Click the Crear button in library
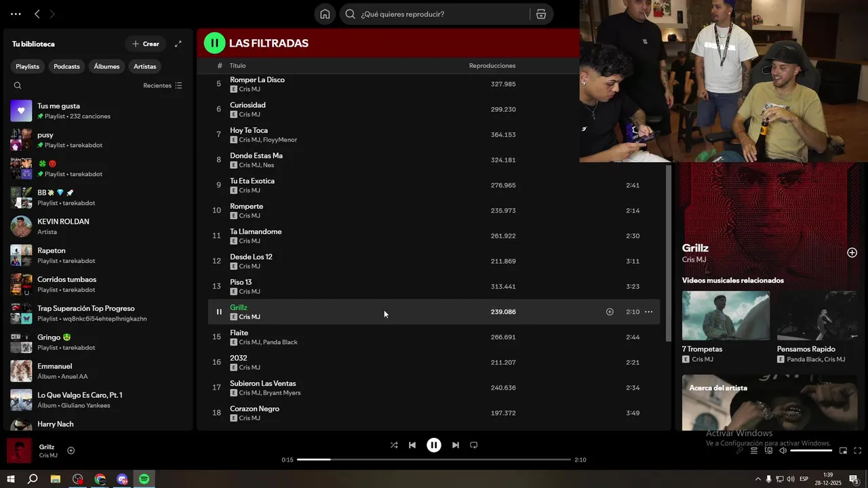The width and height of the screenshot is (868, 488). click(x=146, y=43)
